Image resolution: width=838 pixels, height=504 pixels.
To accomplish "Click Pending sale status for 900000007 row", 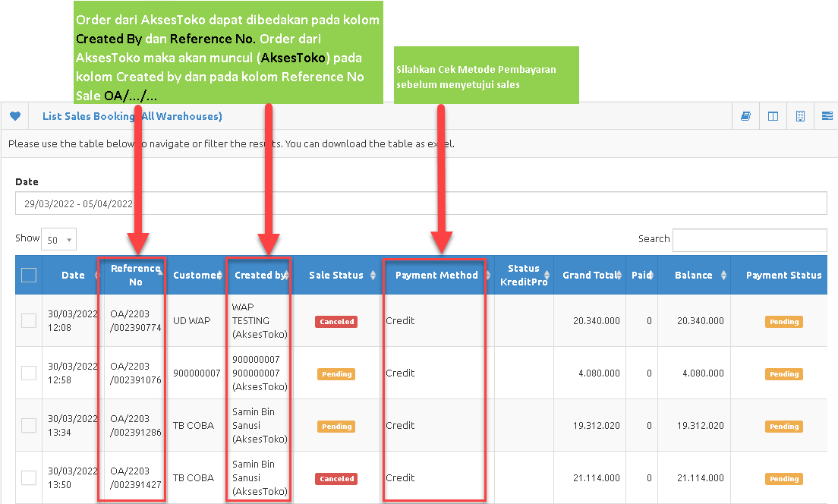I will pos(336,373).
